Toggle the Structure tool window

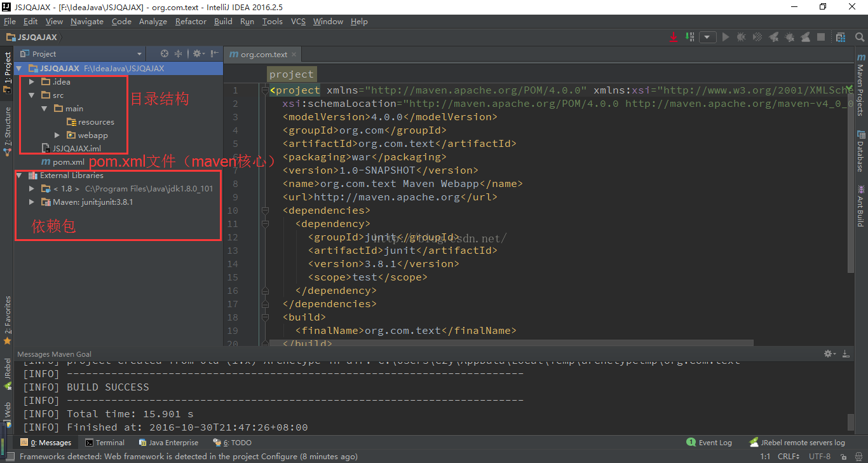[x=8, y=131]
